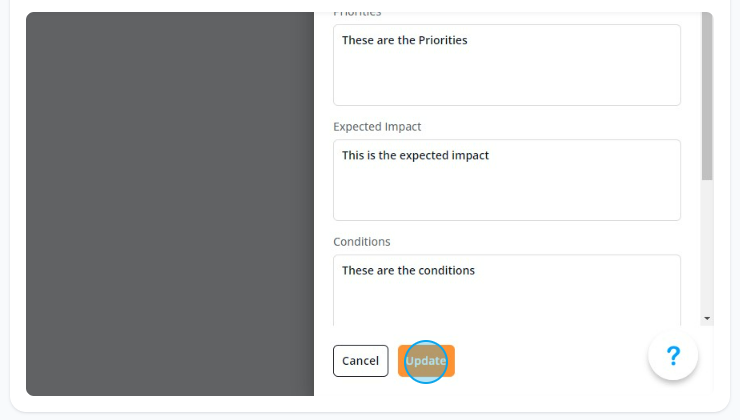
Task: Focus the Priorities text area
Action: [x=507, y=65]
